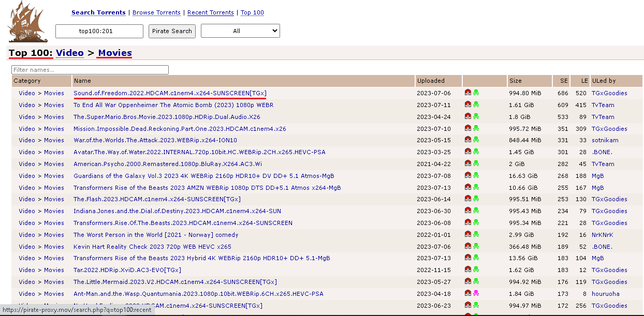Click green skull in Mission.Impossible row
The height and width of the screenshot is (316, 644).
(476, 128)
